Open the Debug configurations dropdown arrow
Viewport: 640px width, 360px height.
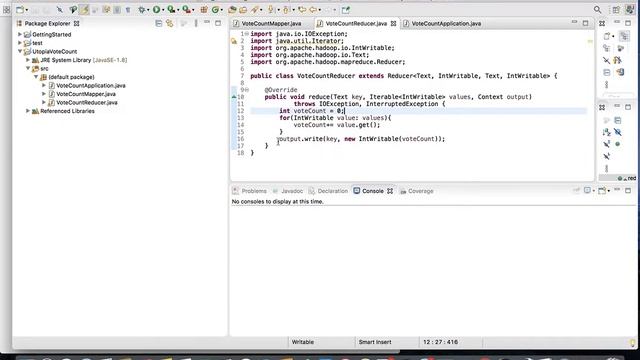[148, 10]
